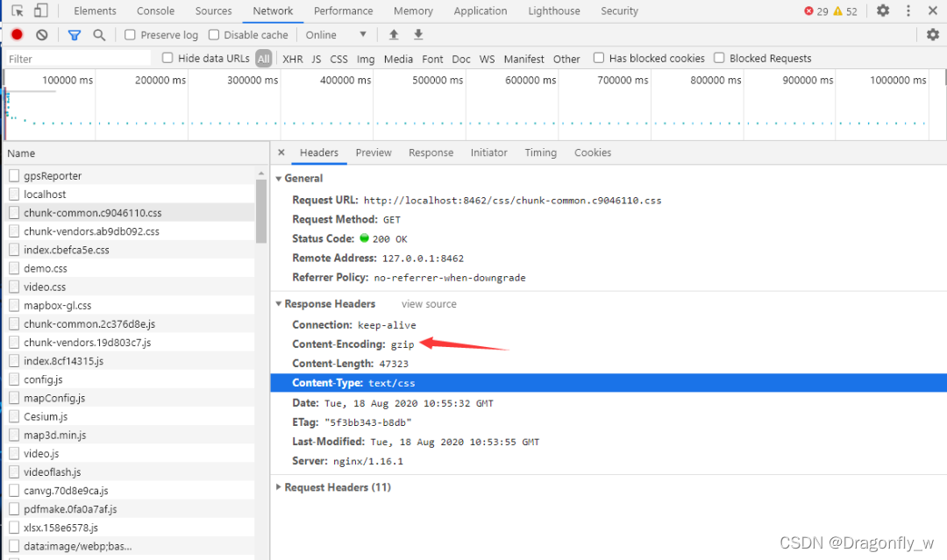Show the Cookies tab of request

point(593,152)
